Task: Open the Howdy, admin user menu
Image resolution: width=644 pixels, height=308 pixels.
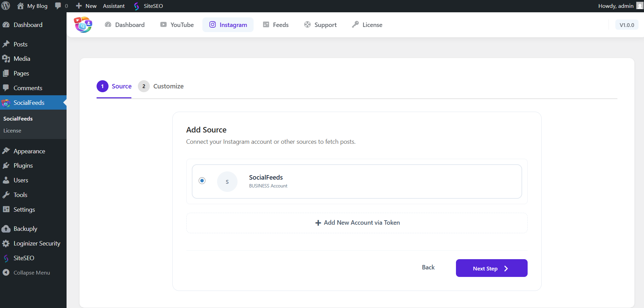Action: coord(616,6)
